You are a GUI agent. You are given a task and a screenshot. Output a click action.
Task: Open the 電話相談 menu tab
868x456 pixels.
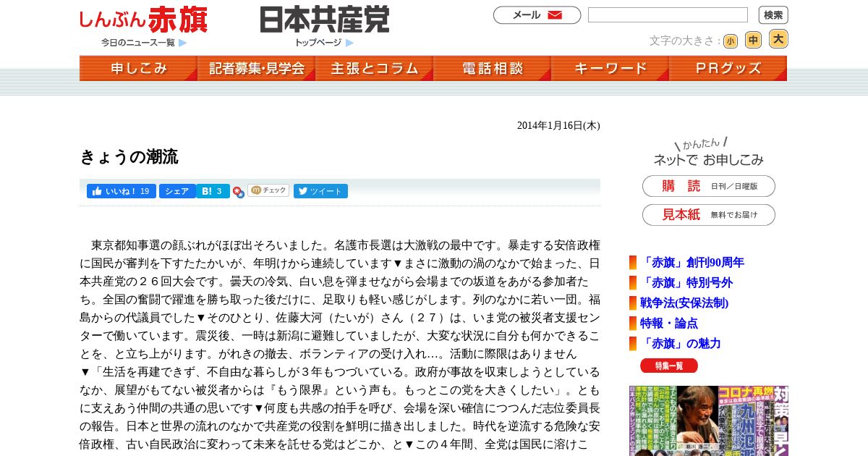point(492,68)
